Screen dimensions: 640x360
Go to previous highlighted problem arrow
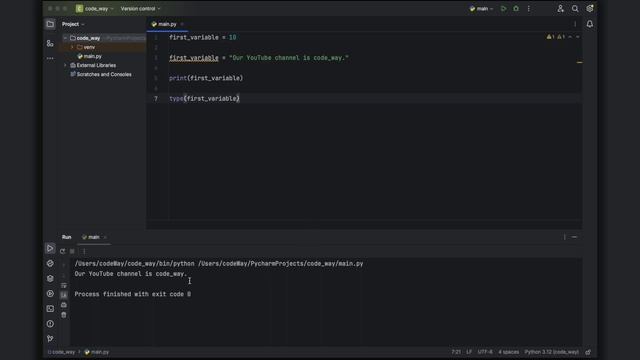click(570, 37)
